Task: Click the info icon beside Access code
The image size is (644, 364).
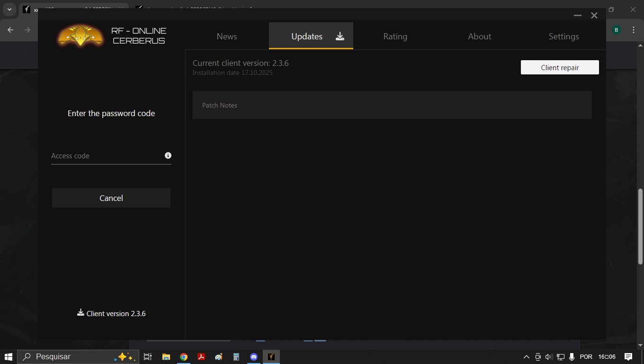Action: [168, 155]
